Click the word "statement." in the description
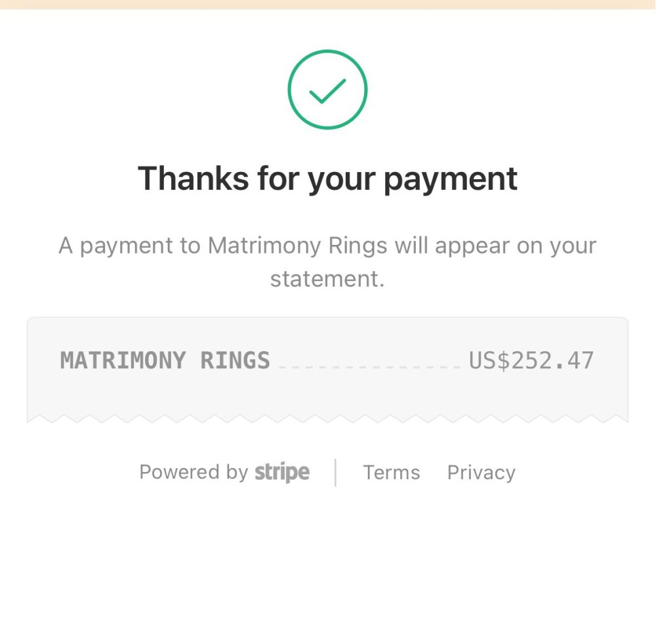This screenshot has height=644, width=656. 327,279
